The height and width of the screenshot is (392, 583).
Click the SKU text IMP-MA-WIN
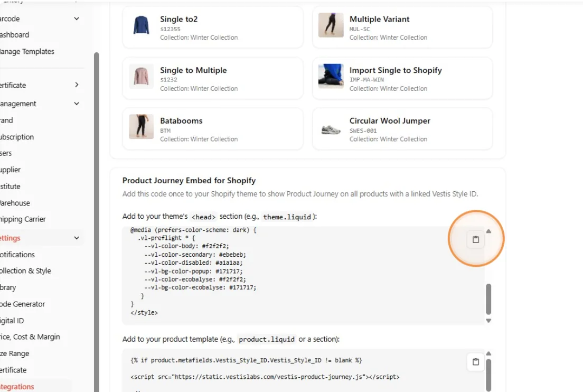click(x=366, y=80)
